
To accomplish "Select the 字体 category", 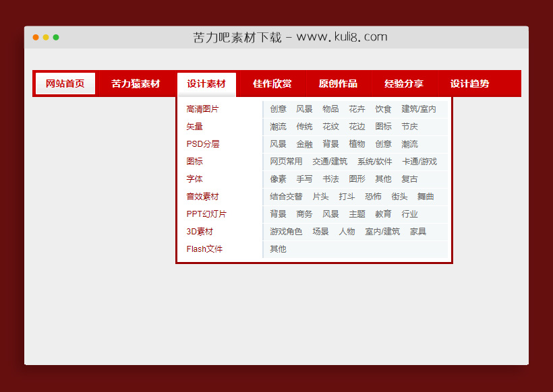I will (x=195, y=178).
